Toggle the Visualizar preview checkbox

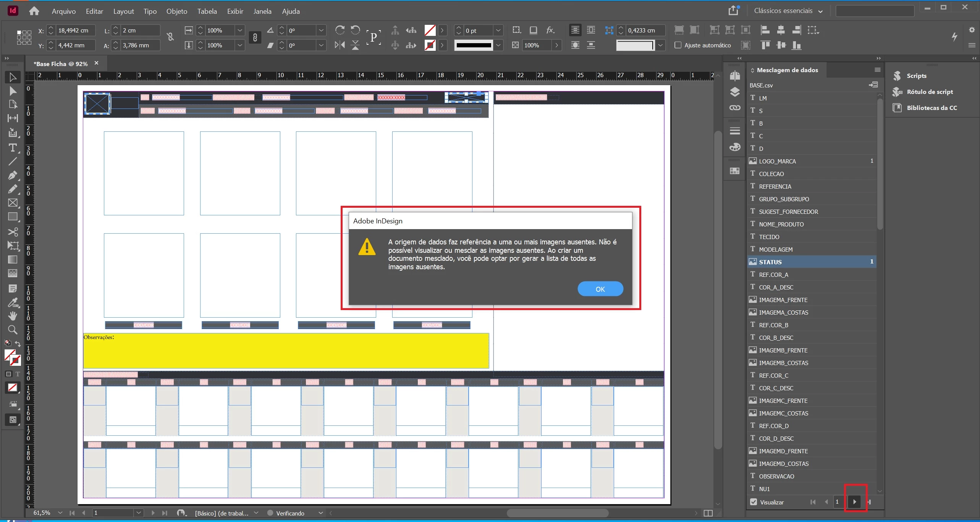pos(753,502)
